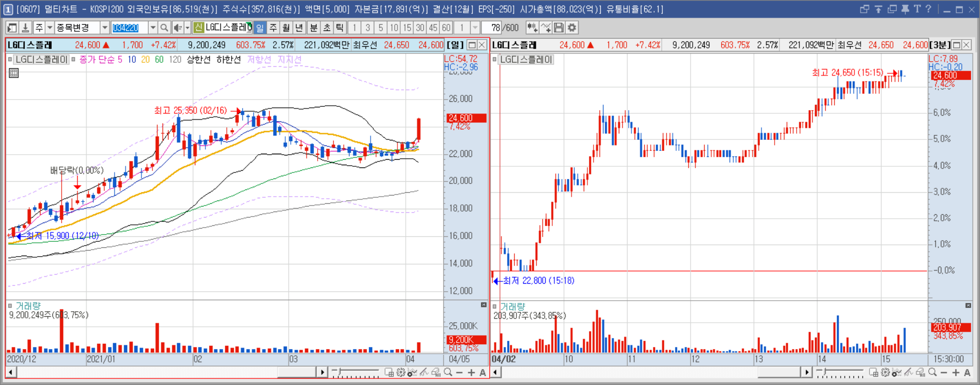The width and height of the screenshot is (980, 385).
Task: Collapse the 3-minute volume pane corner button
Action: coord(968,305)
